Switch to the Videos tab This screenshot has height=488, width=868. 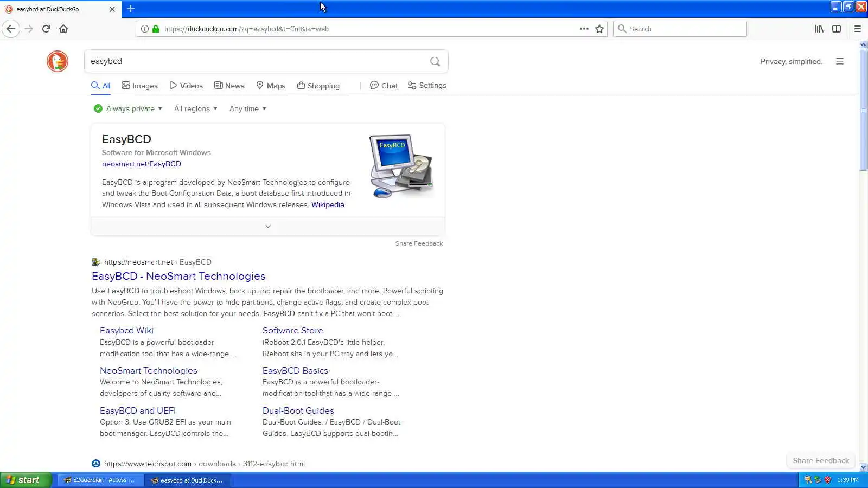[186, 86]
